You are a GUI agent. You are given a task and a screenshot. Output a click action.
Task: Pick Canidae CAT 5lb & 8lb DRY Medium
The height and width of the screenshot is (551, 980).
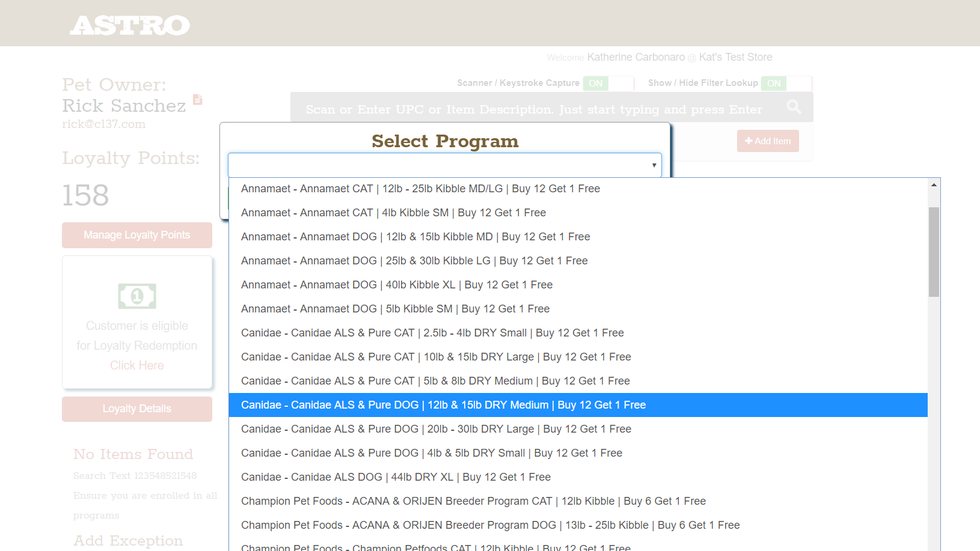(578, 381)
